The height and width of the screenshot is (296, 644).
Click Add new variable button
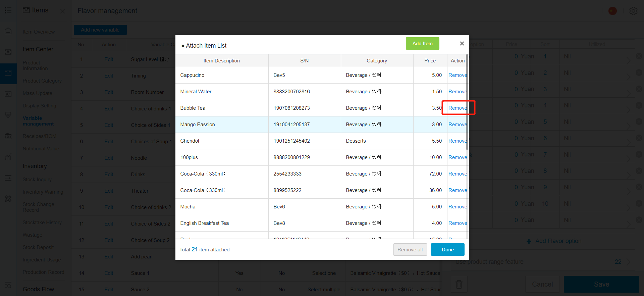point(100,30)
